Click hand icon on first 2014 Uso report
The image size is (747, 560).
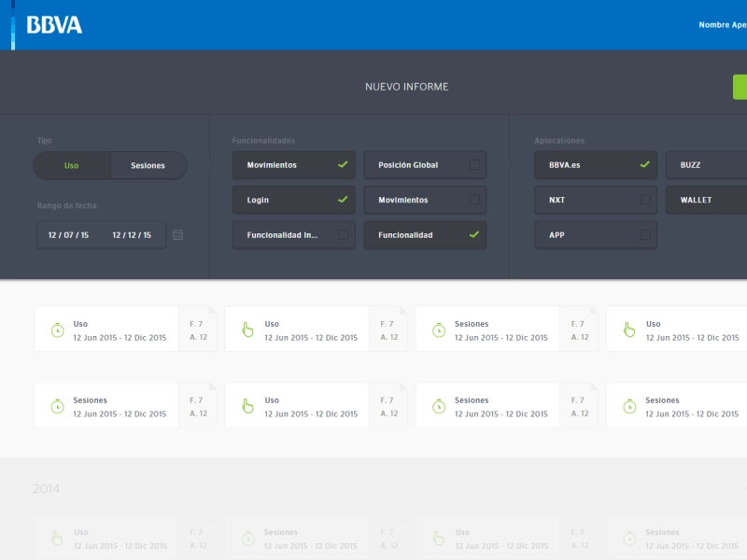pos(57,538)
